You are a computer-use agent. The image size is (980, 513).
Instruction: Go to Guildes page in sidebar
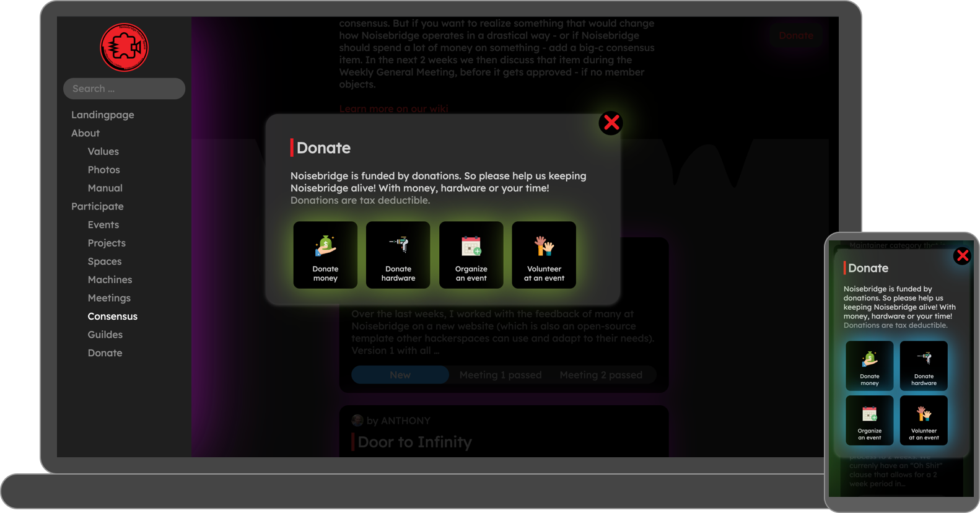pyautogui.click(x=105, y=335)
